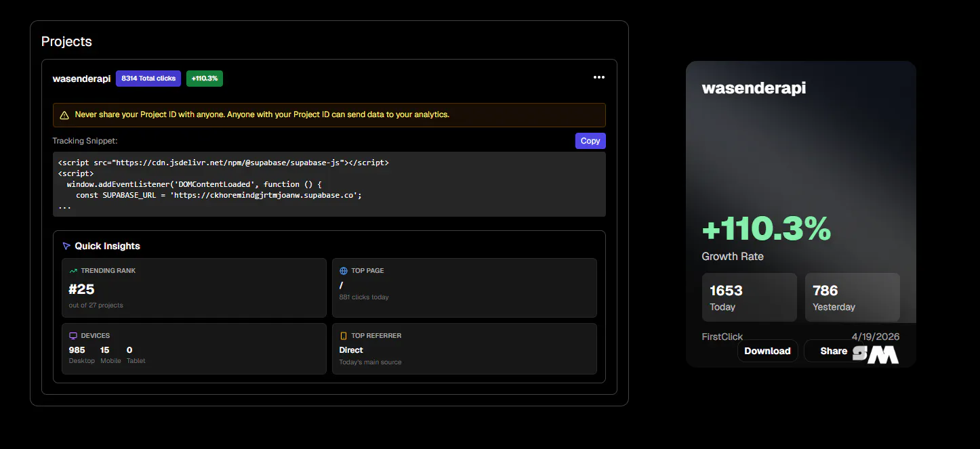Click the 786 Yesterday stat box

[x=853, y=297]
